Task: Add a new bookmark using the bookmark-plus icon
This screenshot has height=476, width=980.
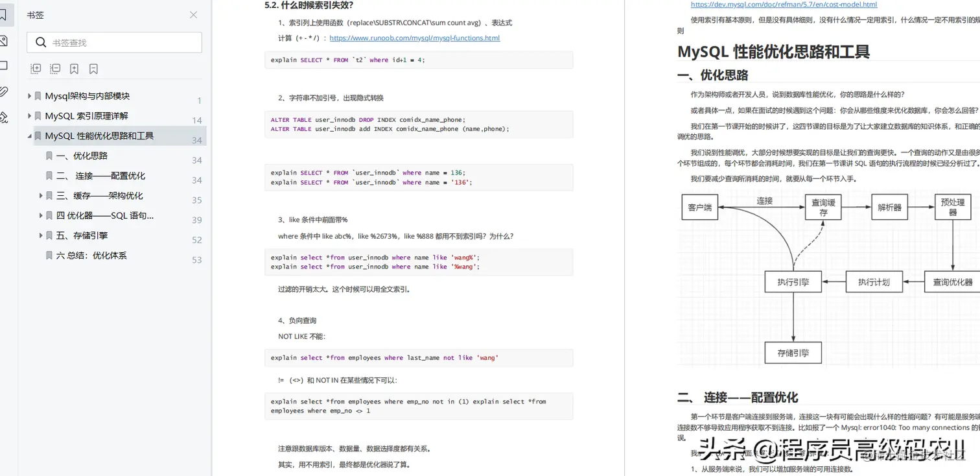Action: (x=74, y=68)
